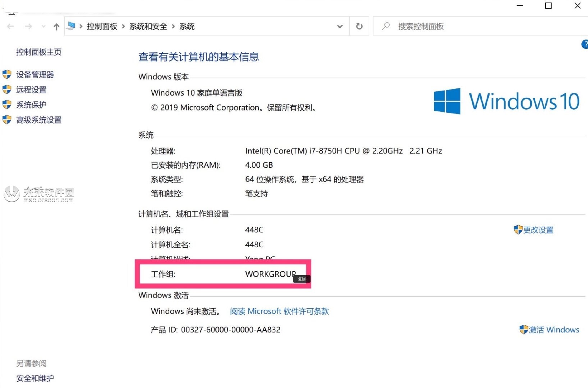Maximize the System window
The width and height of the screenshot is (588, 388).
point(548,6)
